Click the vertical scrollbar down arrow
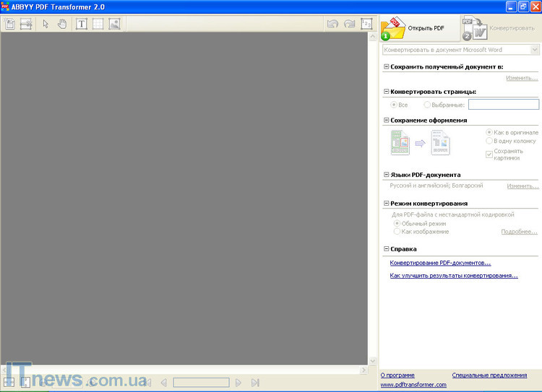542x392 pixels. coord(373,361)
